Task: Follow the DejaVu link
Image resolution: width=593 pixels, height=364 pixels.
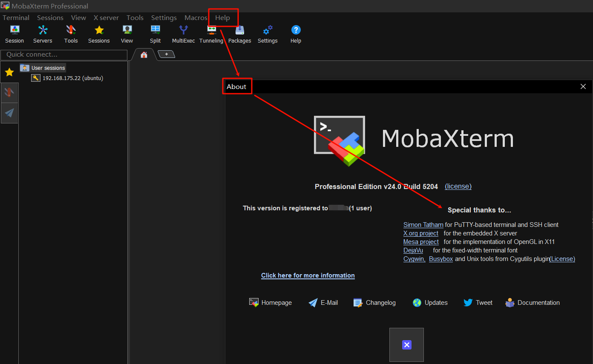Action: point(413,250)
